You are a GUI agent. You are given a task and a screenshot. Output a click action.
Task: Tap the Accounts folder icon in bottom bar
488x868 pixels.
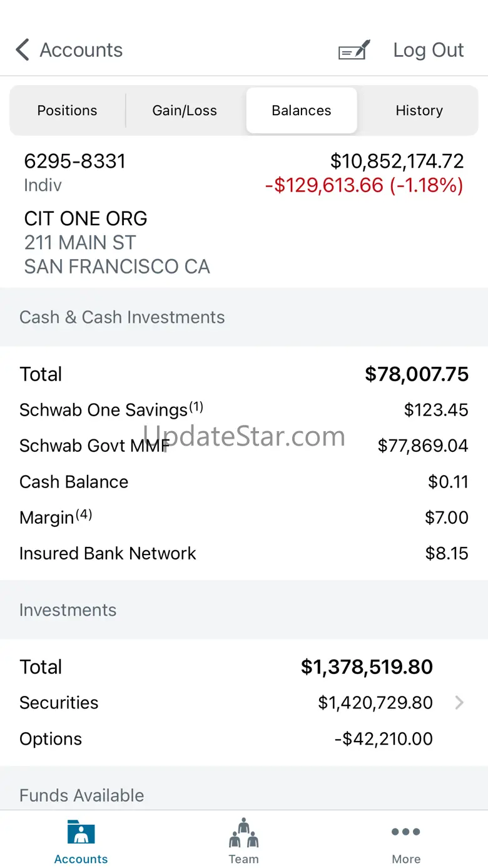(81, 834)
